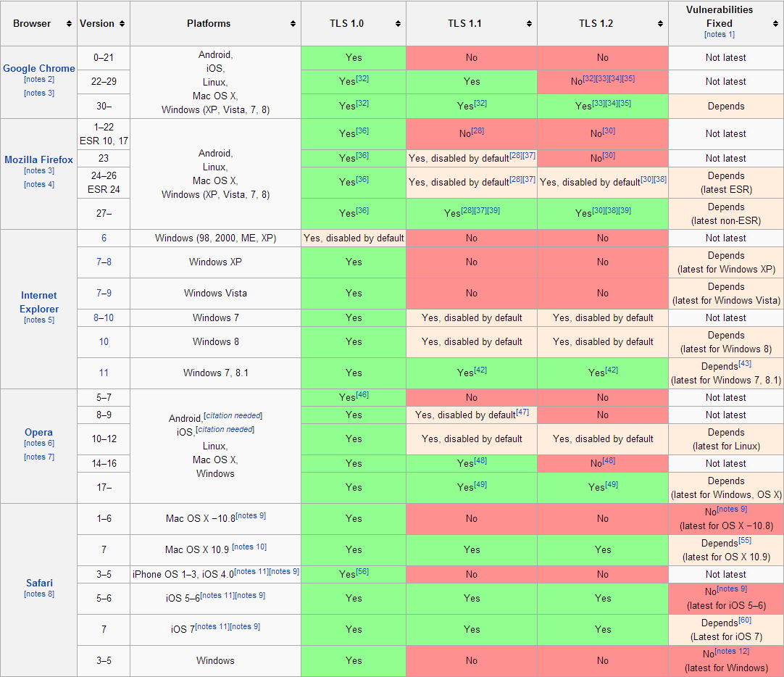The width and height of the screenshot is (784, 677).
Task: Select "Depends (latest ESR)" cell
Action: [x=726, y=183]
